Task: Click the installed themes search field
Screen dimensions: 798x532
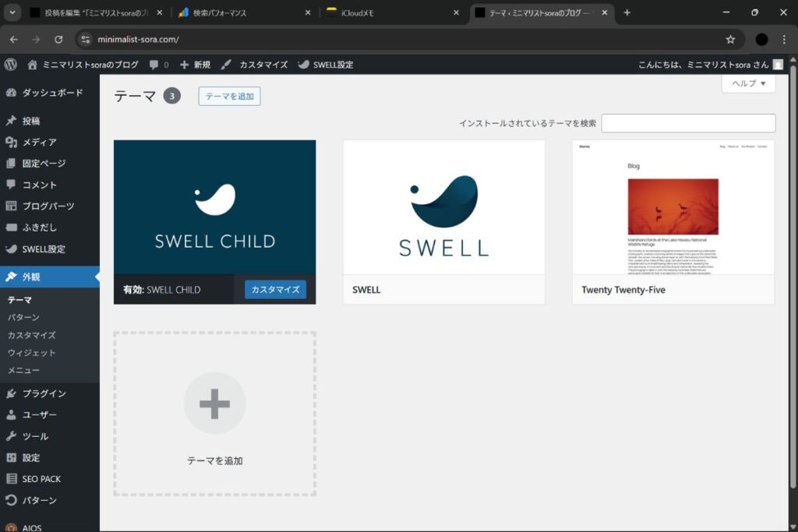Action: pyautogui.click(x=688, y=123)
